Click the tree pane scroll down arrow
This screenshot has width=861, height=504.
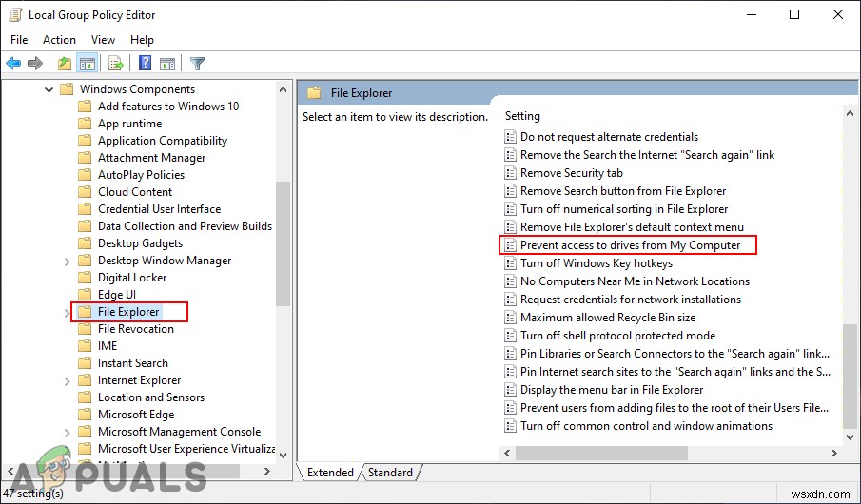coord(283,455)
